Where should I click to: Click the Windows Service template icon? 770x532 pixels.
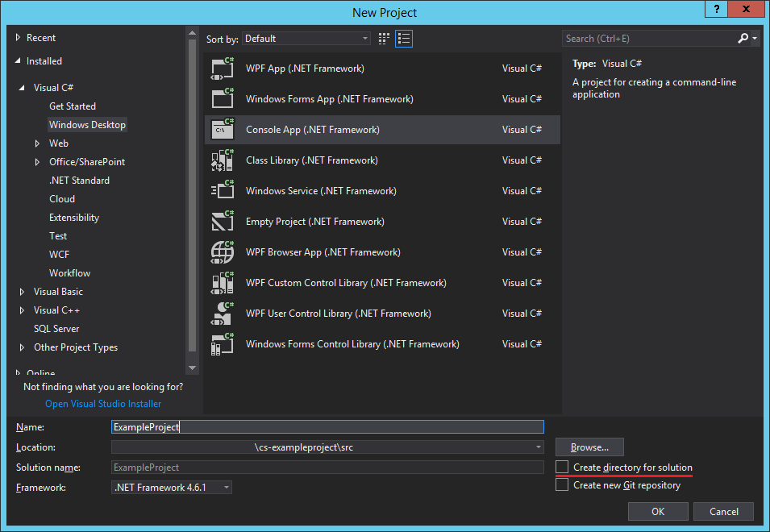coord(223,191)
